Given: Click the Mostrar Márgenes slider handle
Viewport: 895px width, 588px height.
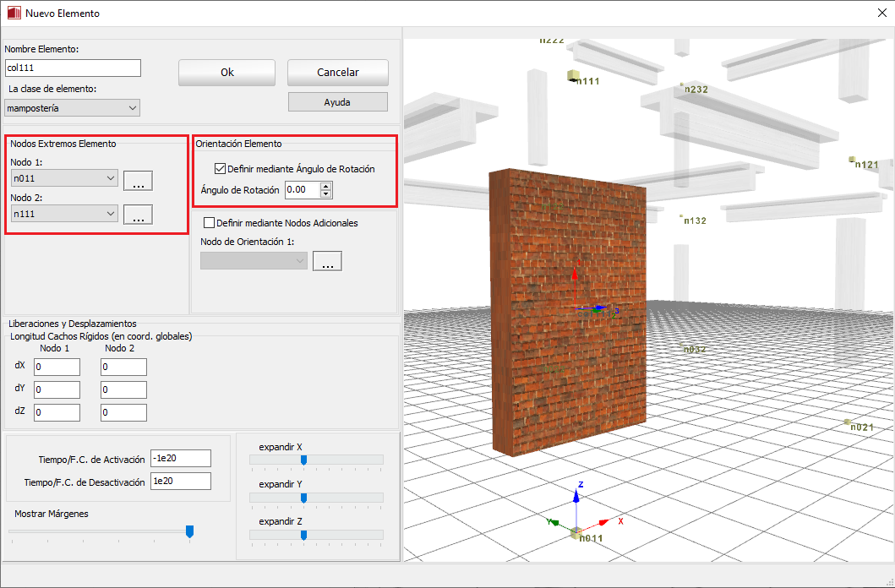Looking at the screenshot, I should [189, 531].
